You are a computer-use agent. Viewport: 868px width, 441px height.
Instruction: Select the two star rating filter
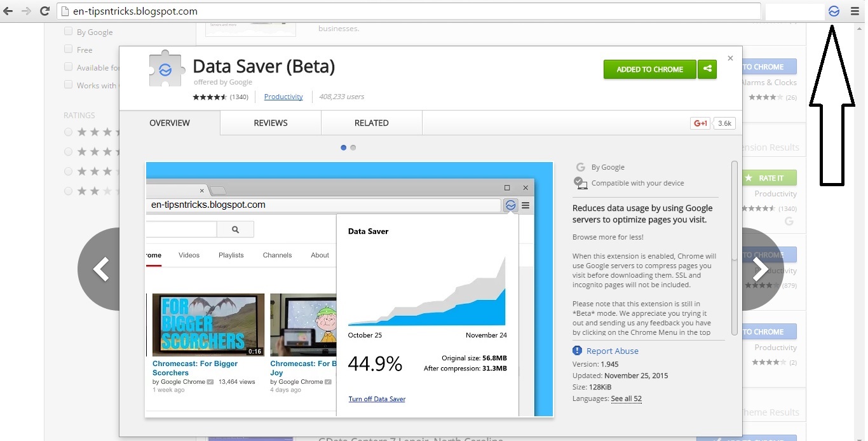(68, 191)
